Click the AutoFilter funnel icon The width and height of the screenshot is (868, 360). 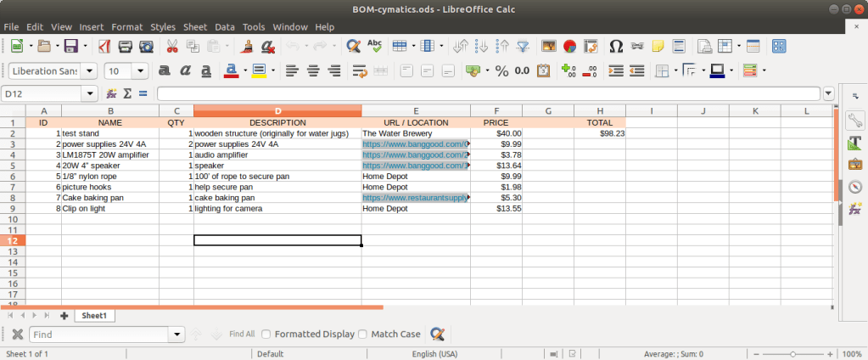[524, 46]
